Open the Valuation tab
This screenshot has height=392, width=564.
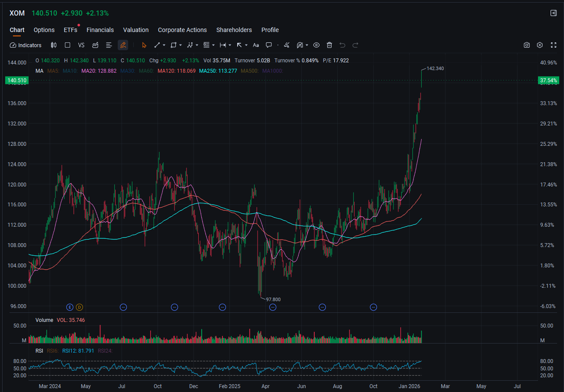tap(136, 30)
